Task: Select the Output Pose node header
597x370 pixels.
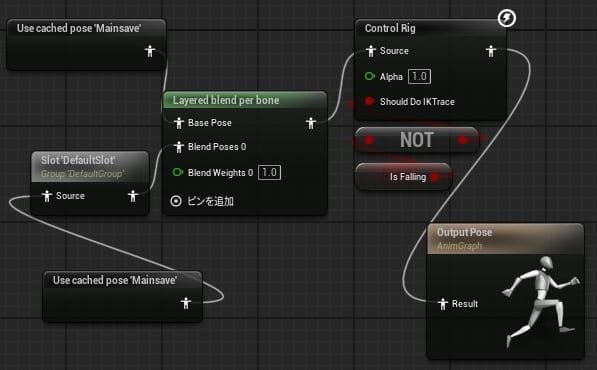Action: [505, 239]
